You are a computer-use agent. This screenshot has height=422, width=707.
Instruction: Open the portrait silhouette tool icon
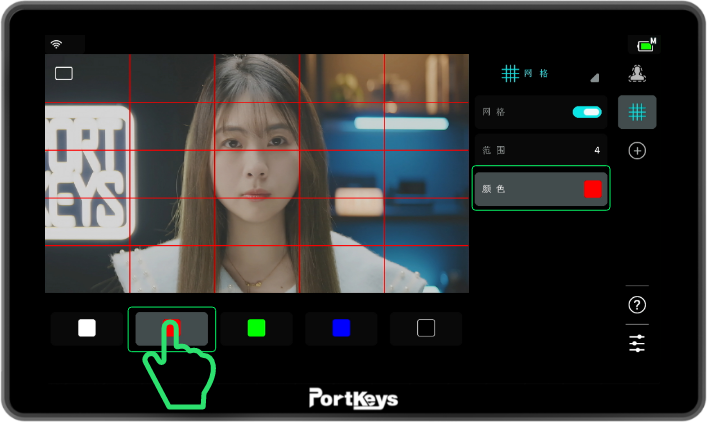637,73
